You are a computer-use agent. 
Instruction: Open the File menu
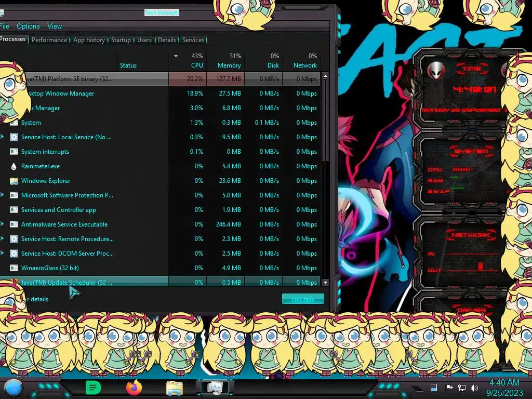(x=5, y=26)
